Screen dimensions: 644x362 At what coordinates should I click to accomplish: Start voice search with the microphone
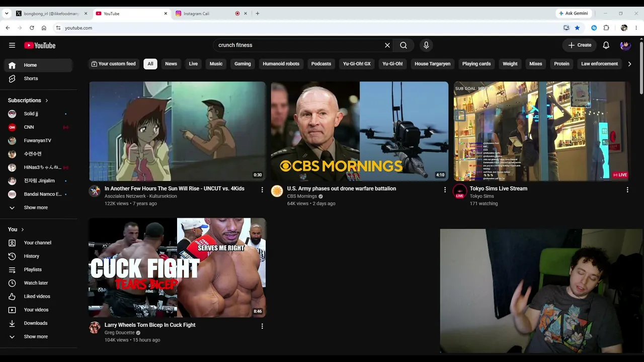426,45
